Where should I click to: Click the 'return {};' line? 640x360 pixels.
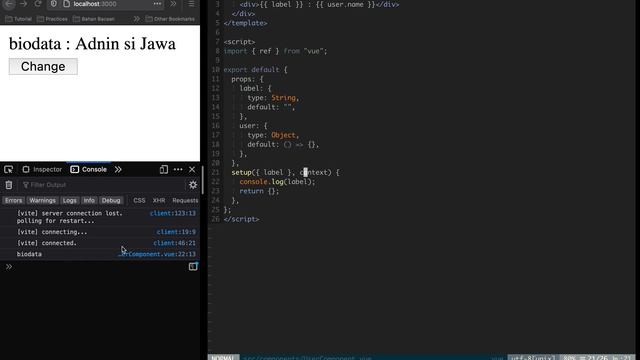click(x=259, y=191)
